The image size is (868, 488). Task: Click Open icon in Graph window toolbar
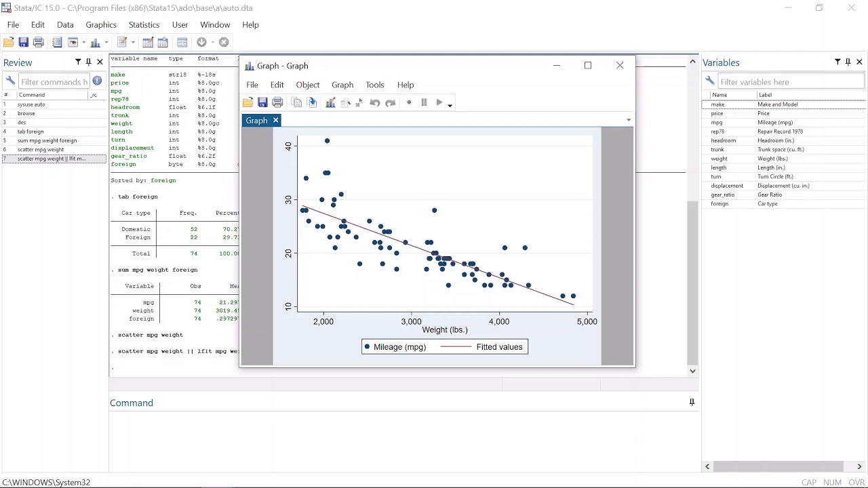pos(248,102)
